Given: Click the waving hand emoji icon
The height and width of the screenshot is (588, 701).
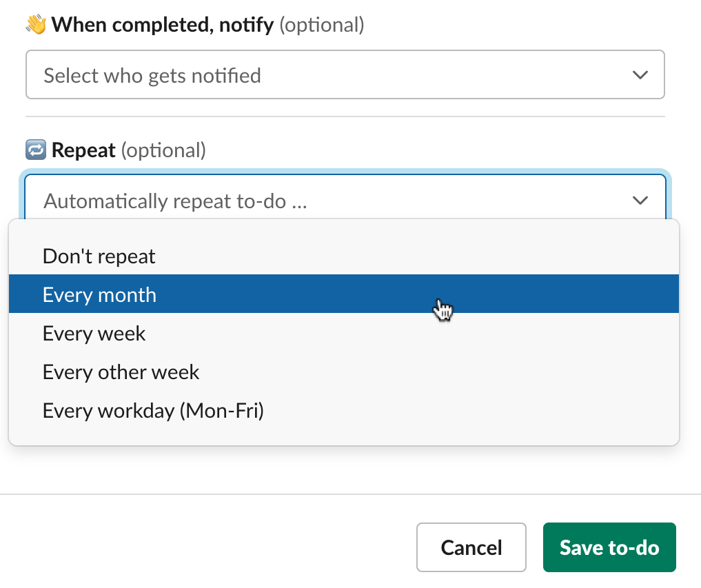Looking at the screenshot, I should (36, 25).
